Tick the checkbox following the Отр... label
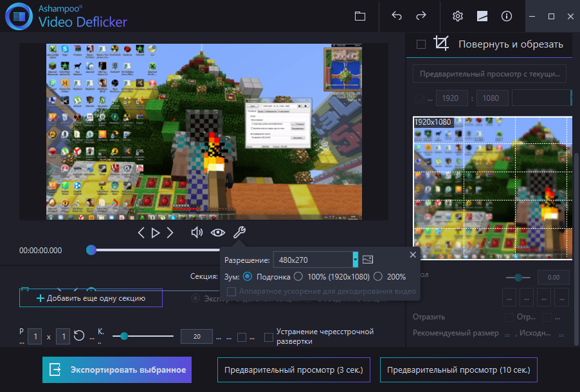The width and height of the screenshot is (580, 392). [547, 317]
